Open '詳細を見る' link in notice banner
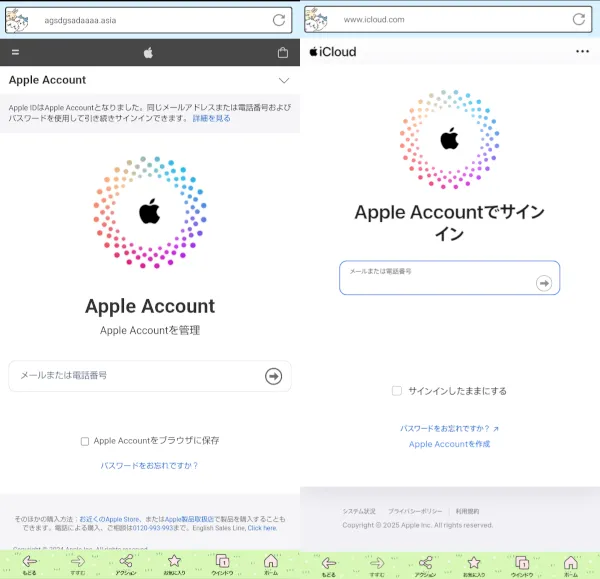Screen dimensions: 600x579 click(x=212, y=118)
